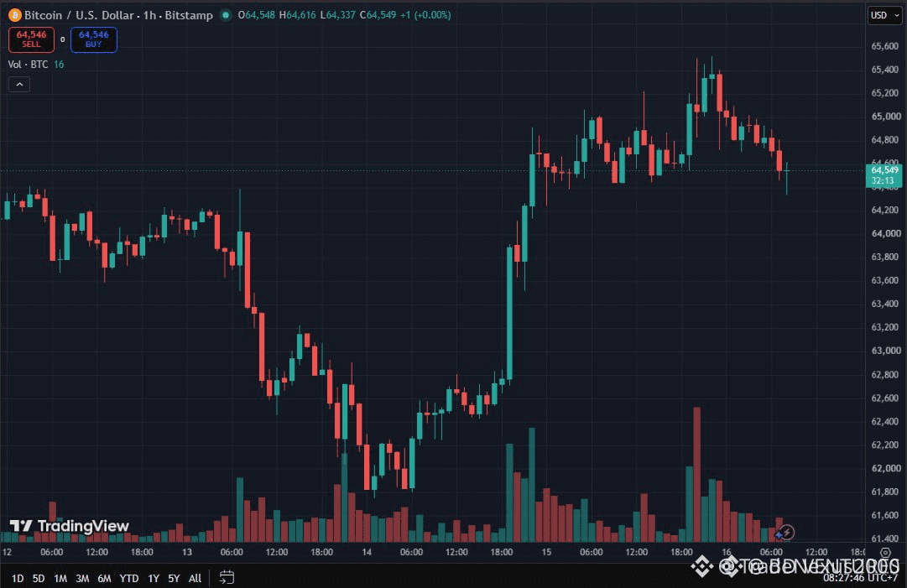Viewport: 907px width, 588px height.
Task: Select the 6M time range
Action: 104,578
